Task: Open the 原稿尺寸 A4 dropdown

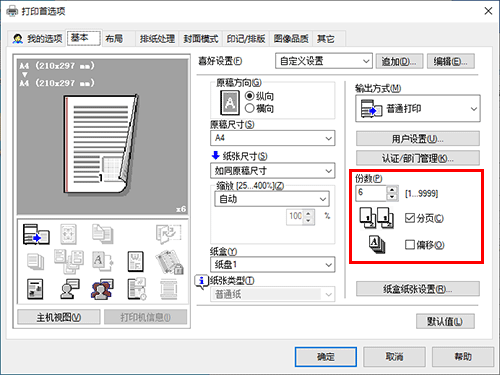Action: [272, 138]
